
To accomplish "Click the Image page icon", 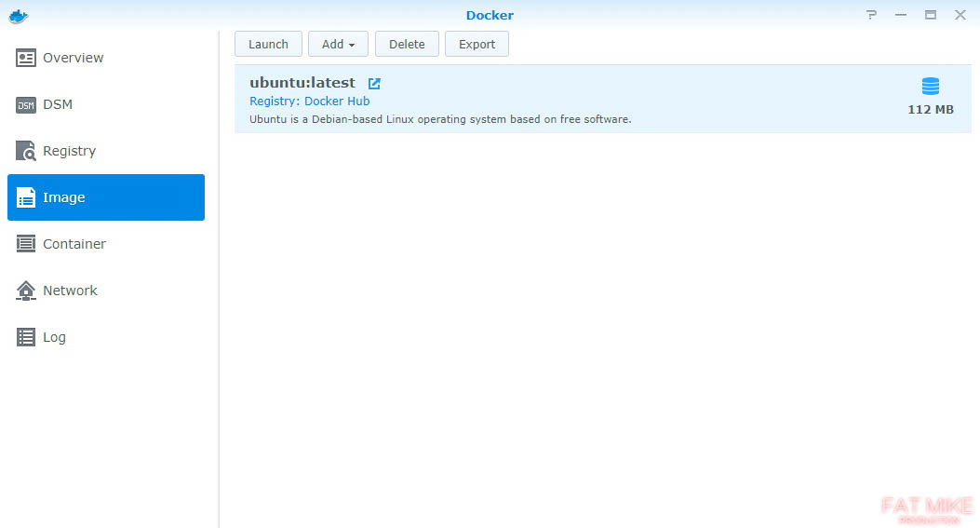I will (x=26, y=197).
